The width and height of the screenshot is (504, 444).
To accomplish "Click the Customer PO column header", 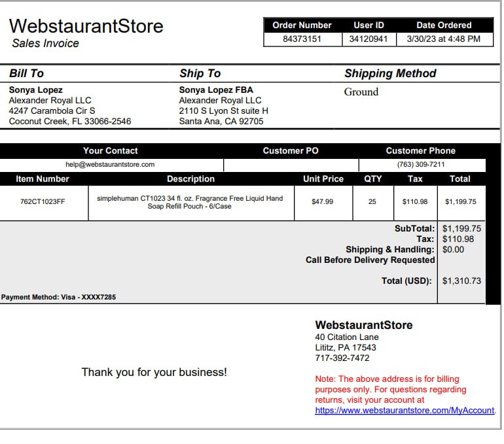I will (x=291, y=150).
